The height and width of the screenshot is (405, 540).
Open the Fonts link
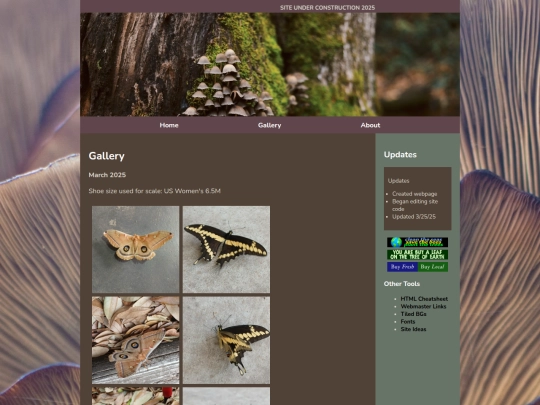point(408,322)
